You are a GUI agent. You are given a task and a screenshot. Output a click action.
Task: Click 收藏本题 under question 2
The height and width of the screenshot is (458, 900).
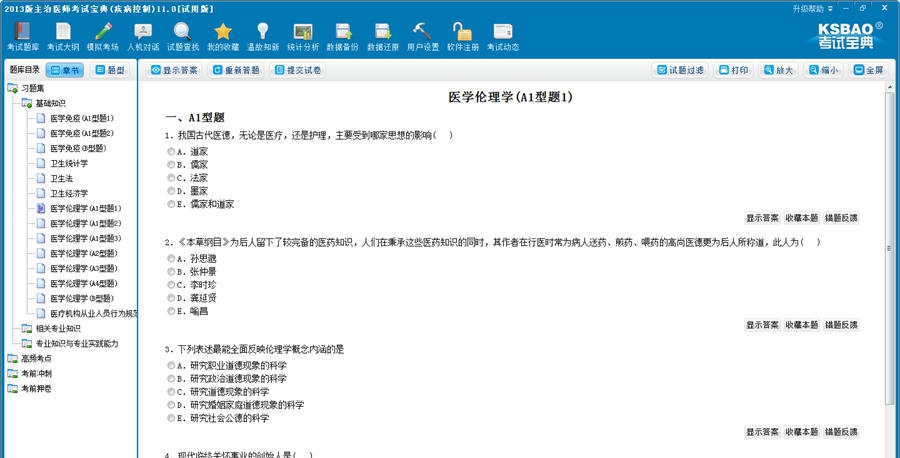801,325
